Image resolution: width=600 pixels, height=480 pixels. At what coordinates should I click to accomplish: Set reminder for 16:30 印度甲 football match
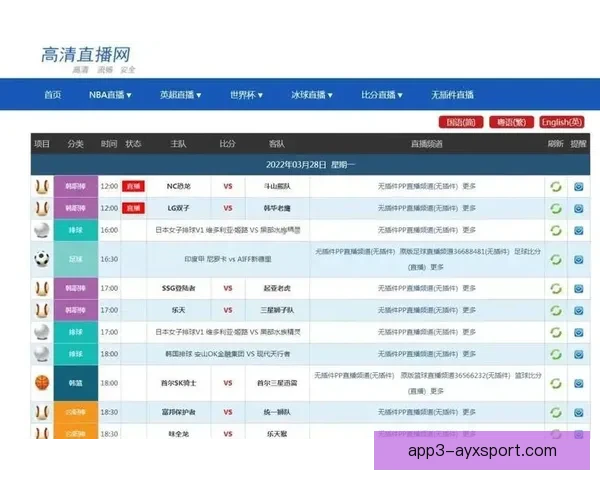[x=579, y=260]
